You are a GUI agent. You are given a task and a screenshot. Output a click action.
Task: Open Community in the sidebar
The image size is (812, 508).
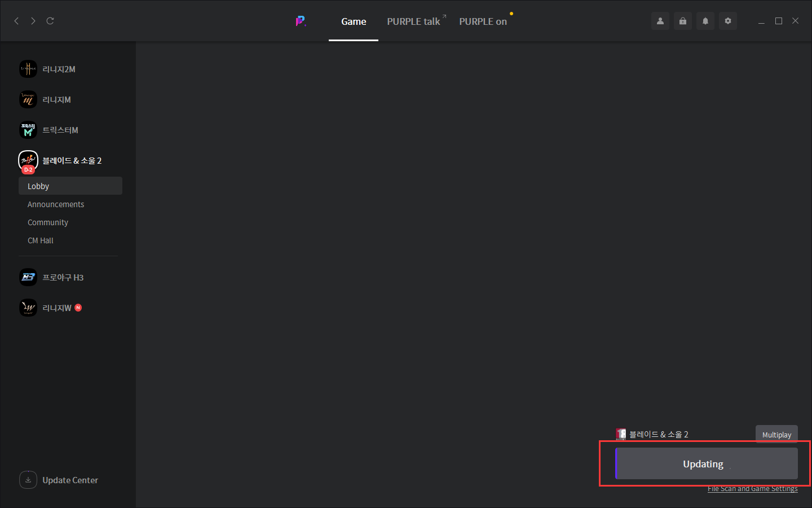coord(48,222)
